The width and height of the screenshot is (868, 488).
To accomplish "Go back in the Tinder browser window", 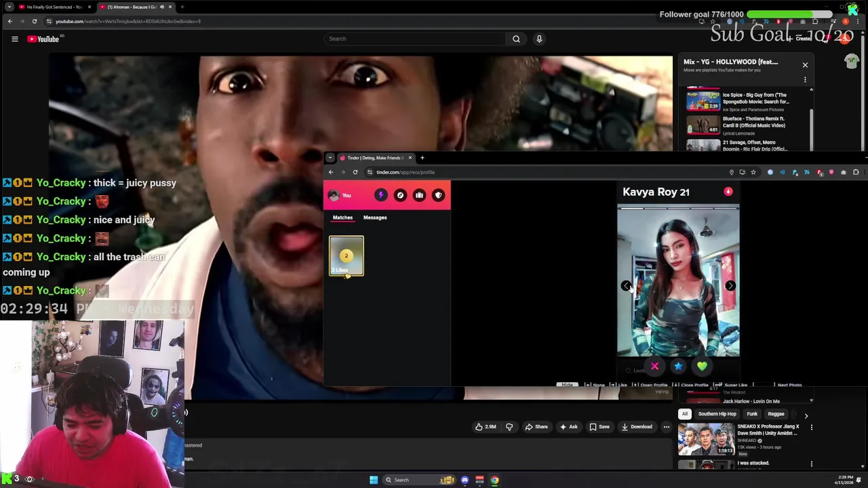I will [x=331, y=172].
